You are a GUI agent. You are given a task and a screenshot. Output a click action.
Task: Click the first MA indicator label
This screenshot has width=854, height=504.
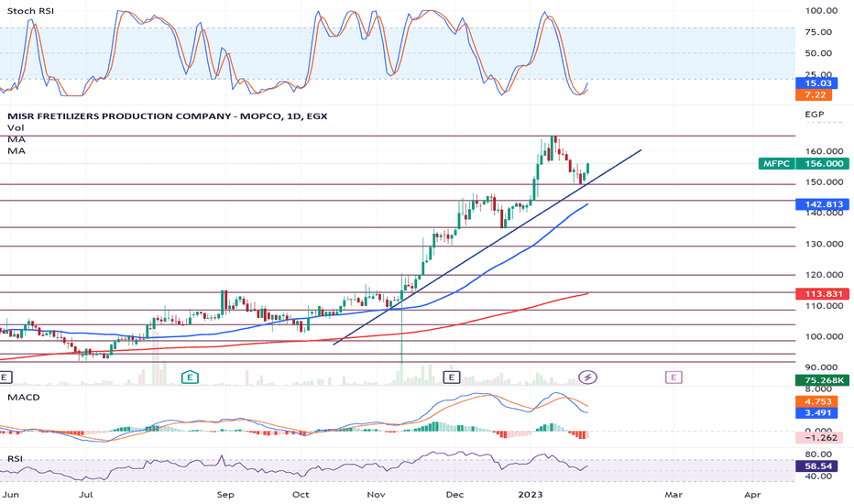point(16,139)
